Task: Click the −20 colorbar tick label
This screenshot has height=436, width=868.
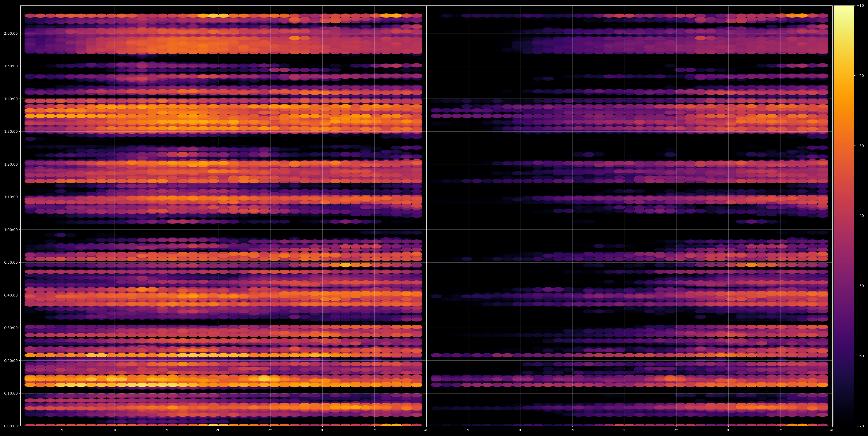Action: pyautogui.click(x=860, y=76)
